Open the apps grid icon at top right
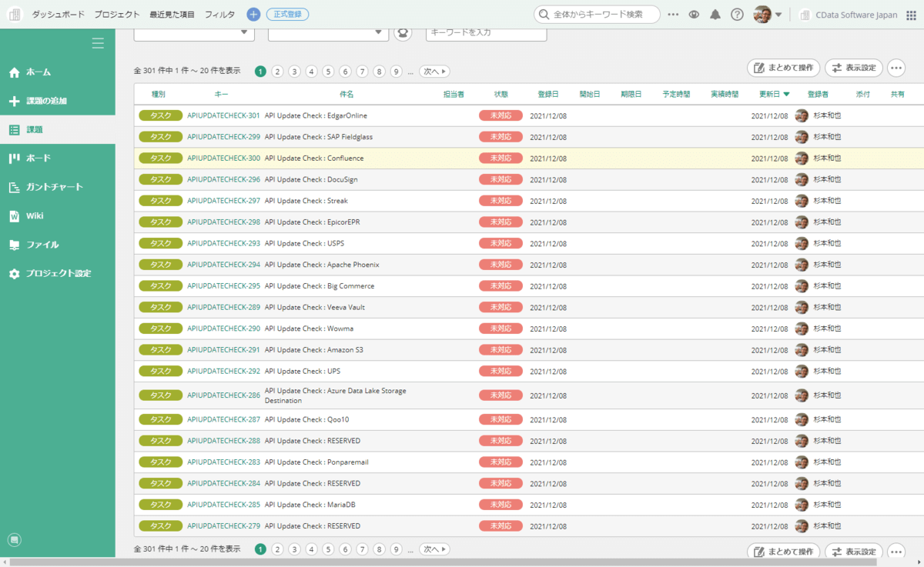 click(911, 15)
